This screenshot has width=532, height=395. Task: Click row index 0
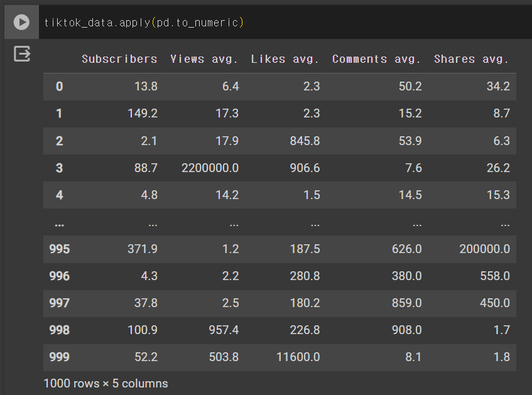tap(60, 86)
